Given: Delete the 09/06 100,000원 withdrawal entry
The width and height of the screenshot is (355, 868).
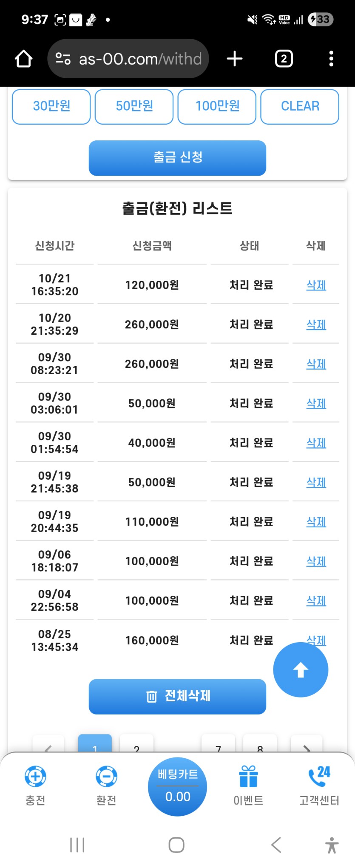Looking at the screenshot, I should tap(316, 561).
